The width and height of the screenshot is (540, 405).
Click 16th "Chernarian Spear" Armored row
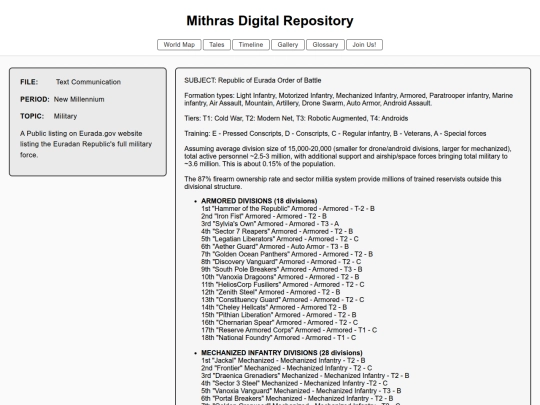point(279,322)
